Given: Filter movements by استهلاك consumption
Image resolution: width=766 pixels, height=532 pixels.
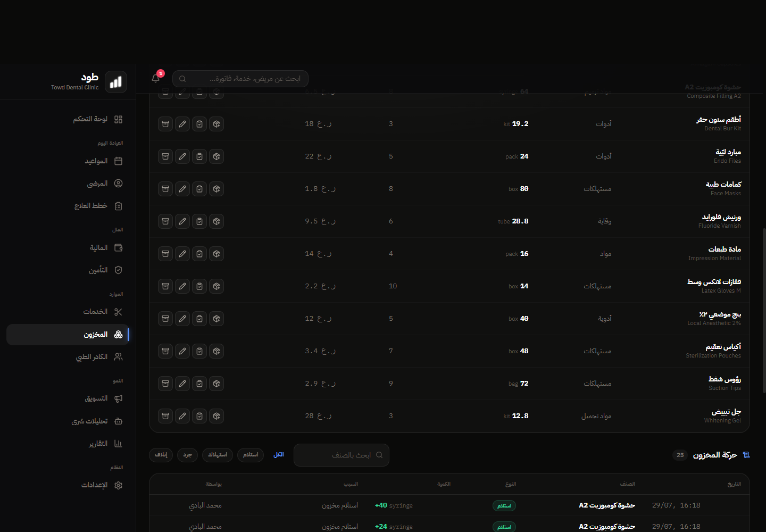Looking at the screenshot, I should click(x=218, y=455).
